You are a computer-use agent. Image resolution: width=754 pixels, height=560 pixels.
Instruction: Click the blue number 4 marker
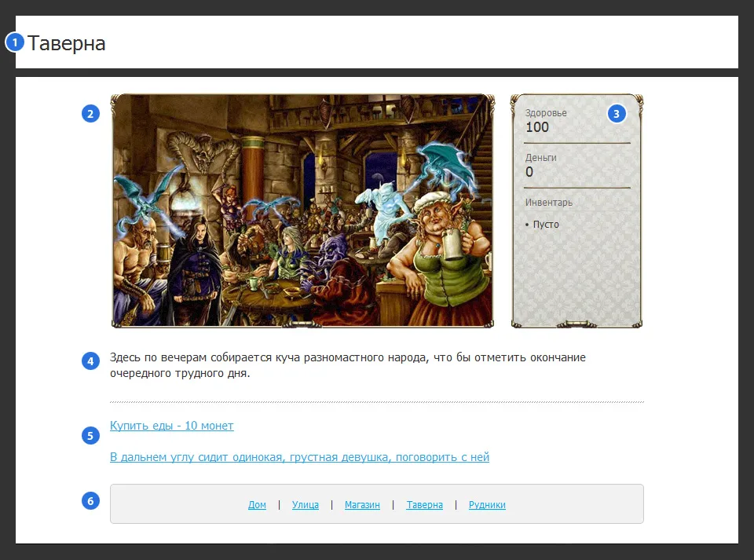click(90, 361)
